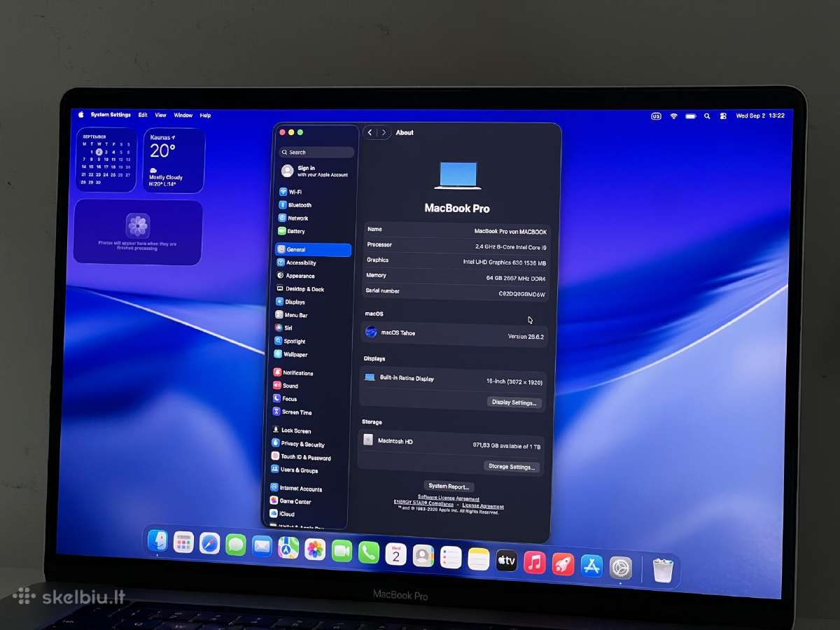
Task: Open Reminders in the Dock
Action: pyautogui.click(x=451, y=557)
